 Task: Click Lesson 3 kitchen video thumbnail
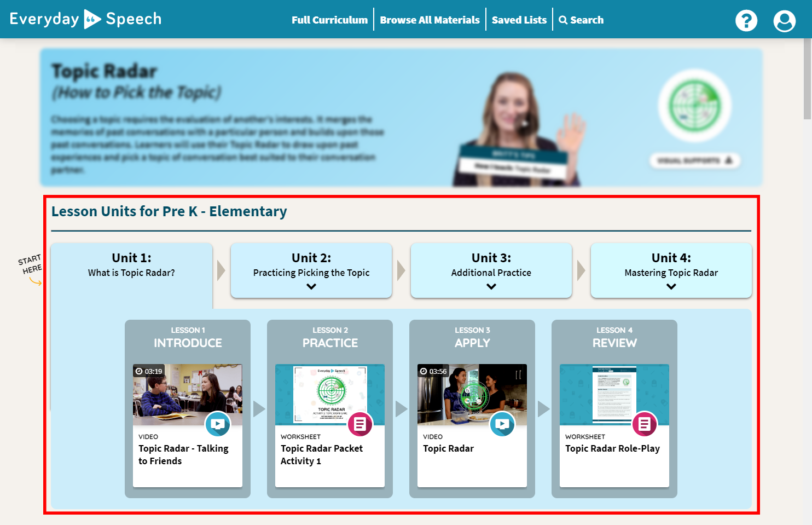(472, 395)
